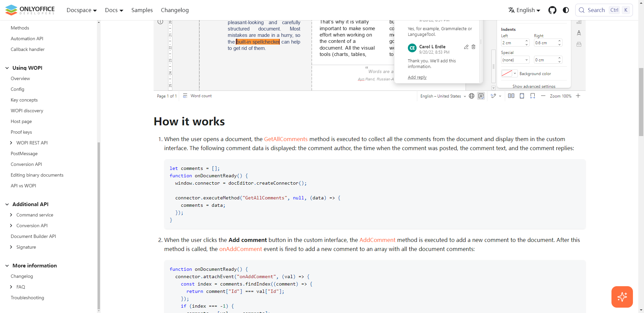Collapse the Using WOPI section

(7, 68)
